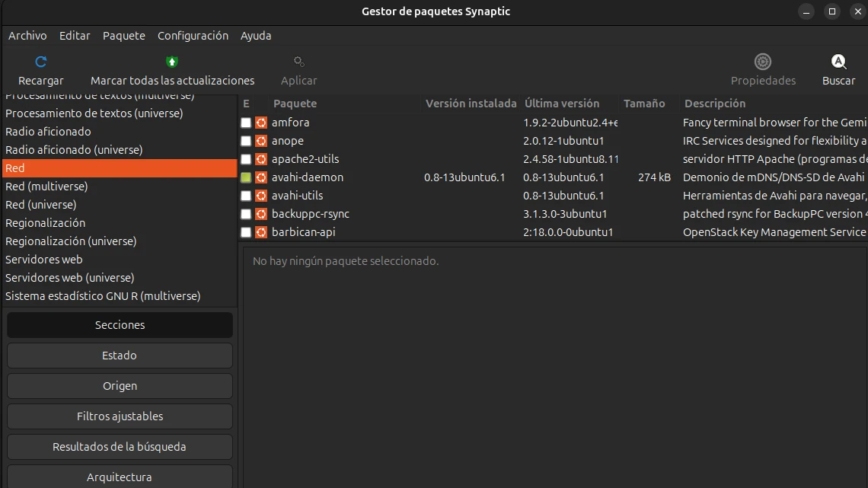Open Filtros ajustables

pyautogui.click(x=120, y=416)
